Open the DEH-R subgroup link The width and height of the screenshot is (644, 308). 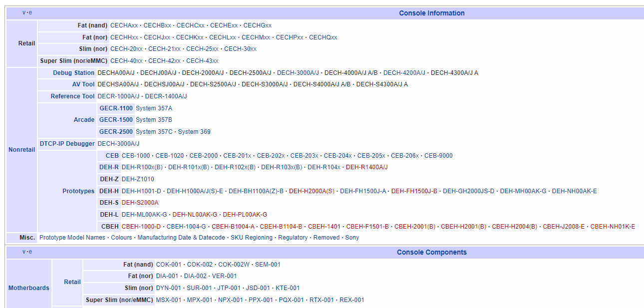pyautogui.click(x=109, y=167)
